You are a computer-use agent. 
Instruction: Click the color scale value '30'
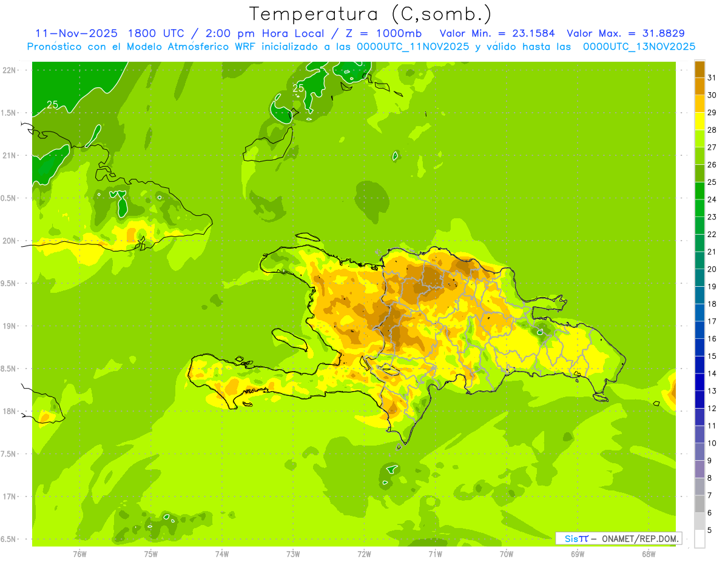712,95
